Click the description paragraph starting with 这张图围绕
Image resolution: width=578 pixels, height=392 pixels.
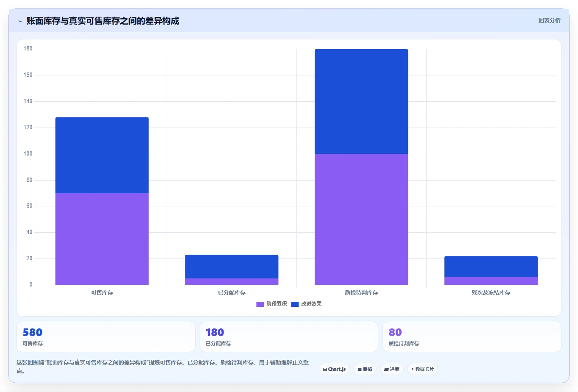163,367
